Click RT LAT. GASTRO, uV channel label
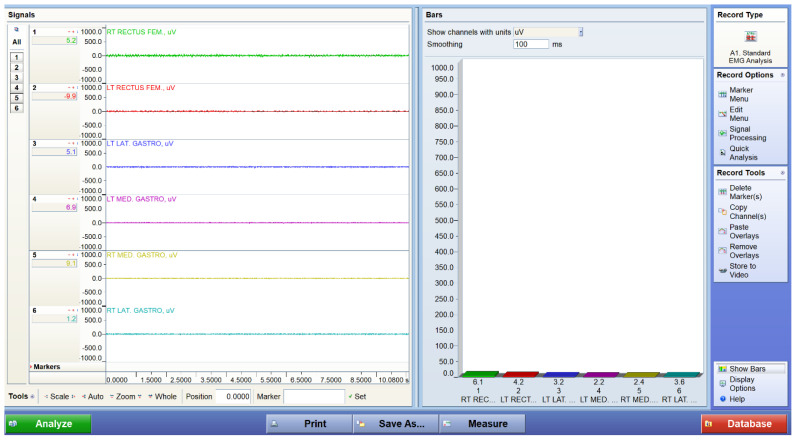The width and height of the screenshot is (796, 440). click(x=140, y=310)
